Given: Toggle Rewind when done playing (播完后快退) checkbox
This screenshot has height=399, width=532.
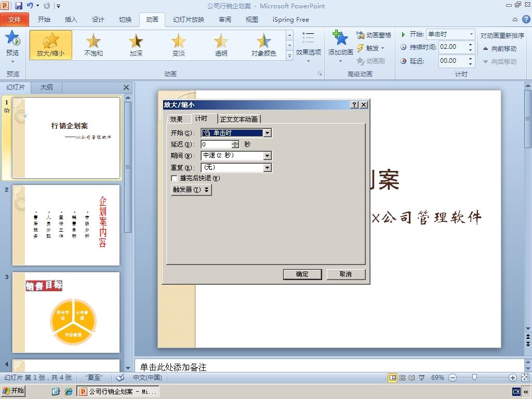Looking at the screenshot, I should click(x=175, y=178).
